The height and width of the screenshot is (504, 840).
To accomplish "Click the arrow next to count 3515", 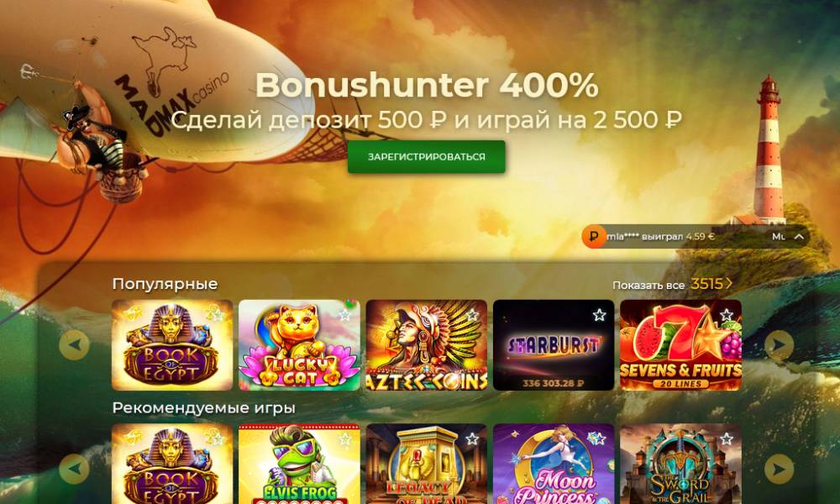I will click(728, 283).
